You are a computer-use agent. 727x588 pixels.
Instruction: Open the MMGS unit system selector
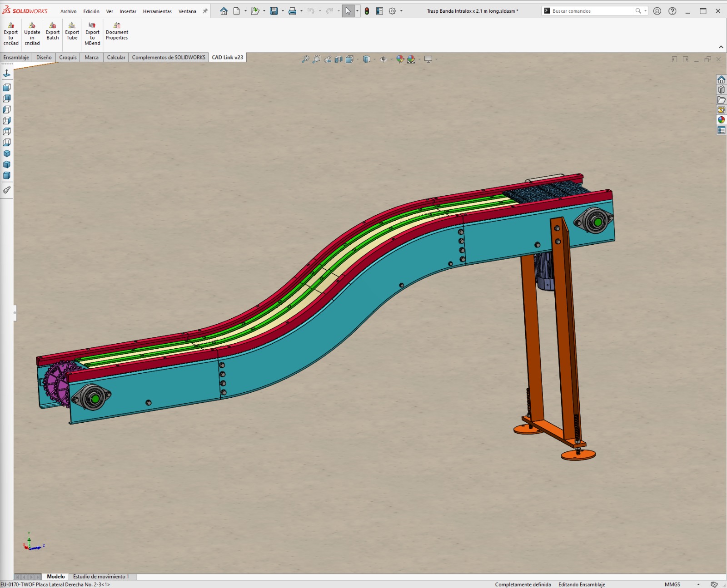[x=672, y=584]
